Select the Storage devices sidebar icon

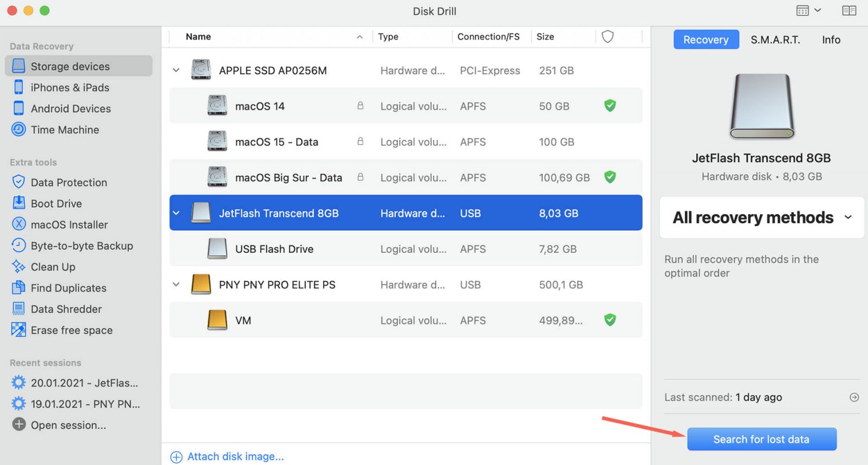(x=19, y=66)
